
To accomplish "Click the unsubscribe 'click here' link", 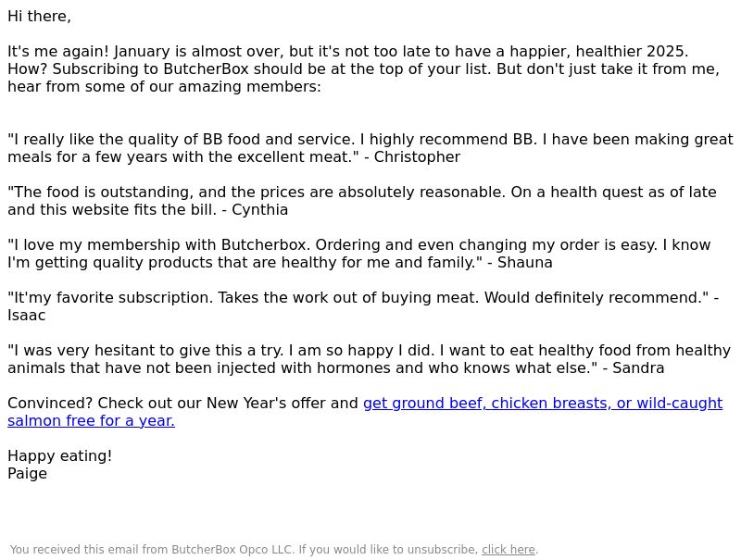I will [508, 550].
